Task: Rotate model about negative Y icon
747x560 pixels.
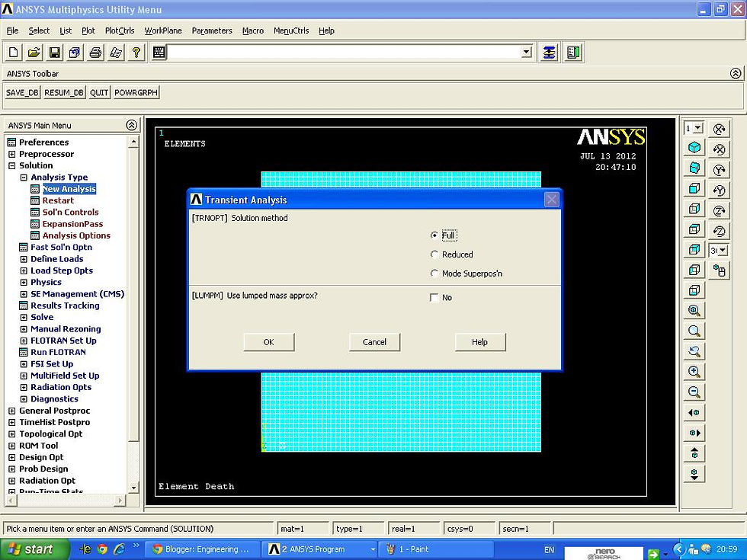Action: click(x=720, y=190)
